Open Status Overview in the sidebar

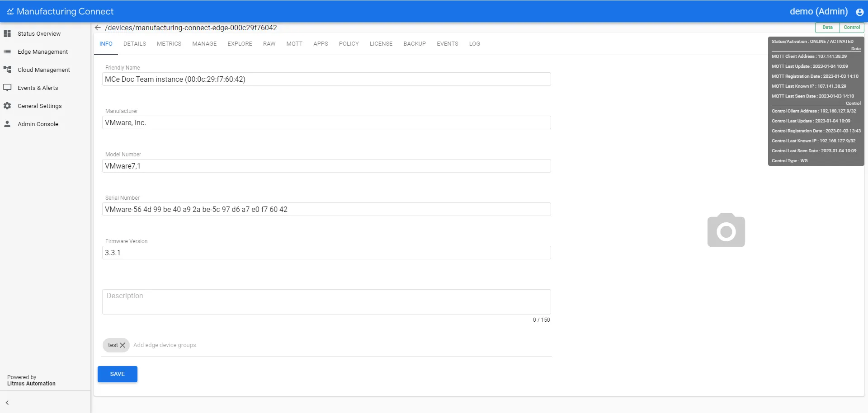(39, 34)
